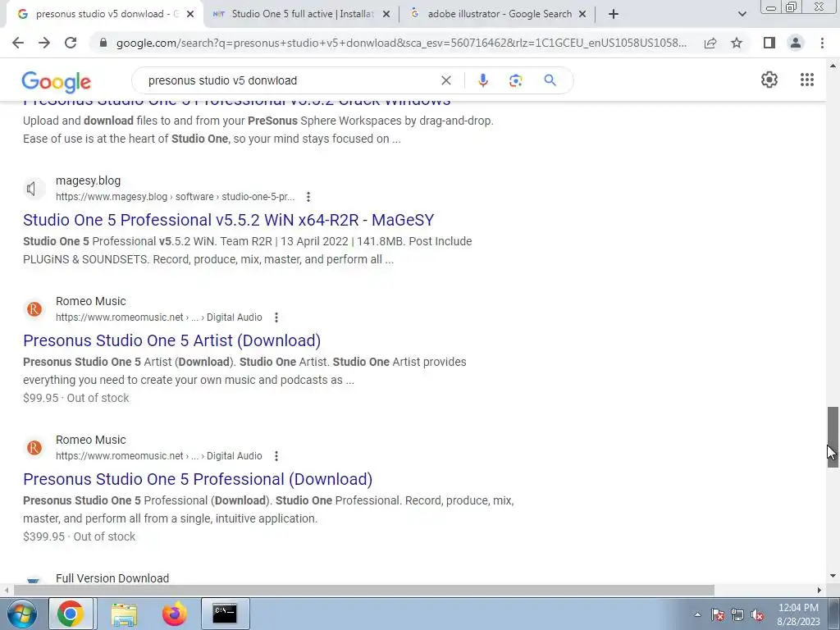Click the magesy.blog site name
840x630 pixels.
pos(88,181)
